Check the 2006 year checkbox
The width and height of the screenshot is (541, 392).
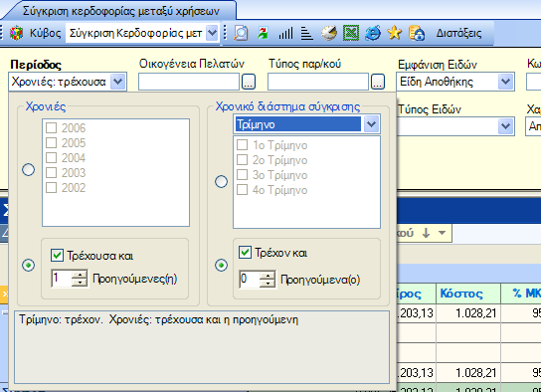pos(51,128)
